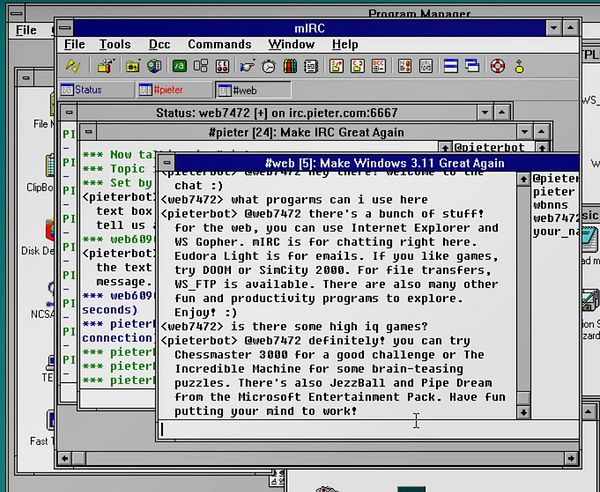Click the #web chat vertical scrollbar thumb
This screenshot has height=492, width=600.
tap(523, 398)
